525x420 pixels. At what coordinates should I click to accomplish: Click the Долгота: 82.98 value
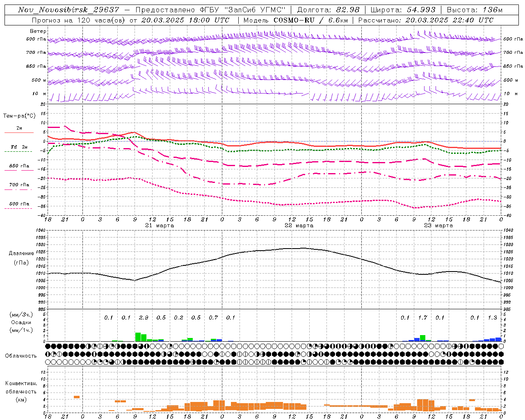click(328, 10)
